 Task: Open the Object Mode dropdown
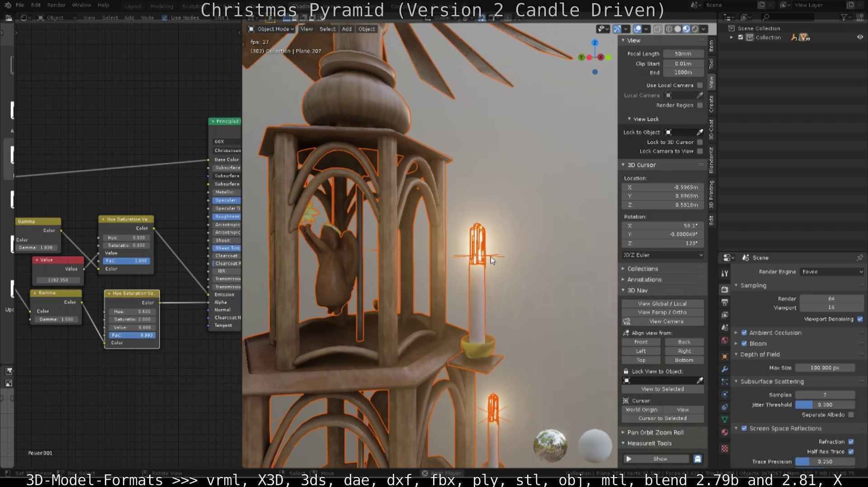coord(271,29)
